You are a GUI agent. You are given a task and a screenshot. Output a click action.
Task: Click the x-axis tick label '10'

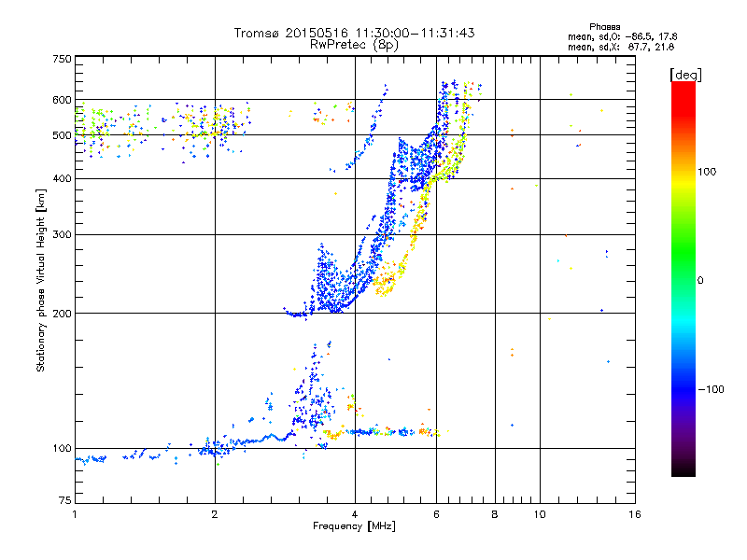click(540, 514)
